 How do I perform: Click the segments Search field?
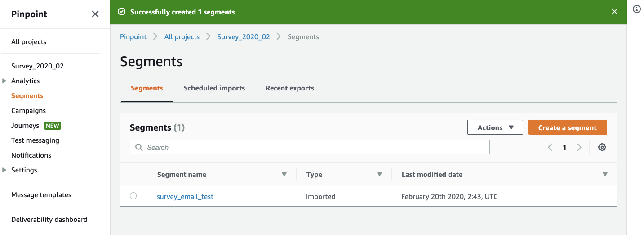coord(310,147)
